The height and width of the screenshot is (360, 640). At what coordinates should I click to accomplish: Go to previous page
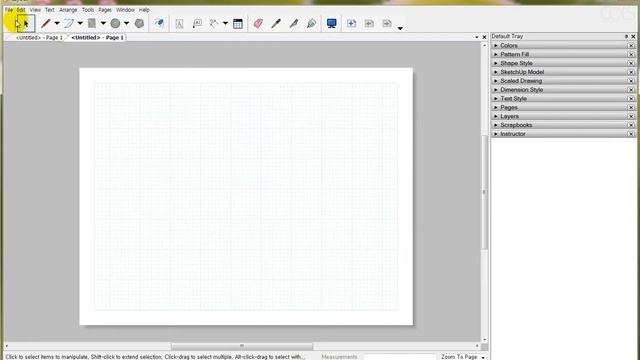[x=369, y=24]
